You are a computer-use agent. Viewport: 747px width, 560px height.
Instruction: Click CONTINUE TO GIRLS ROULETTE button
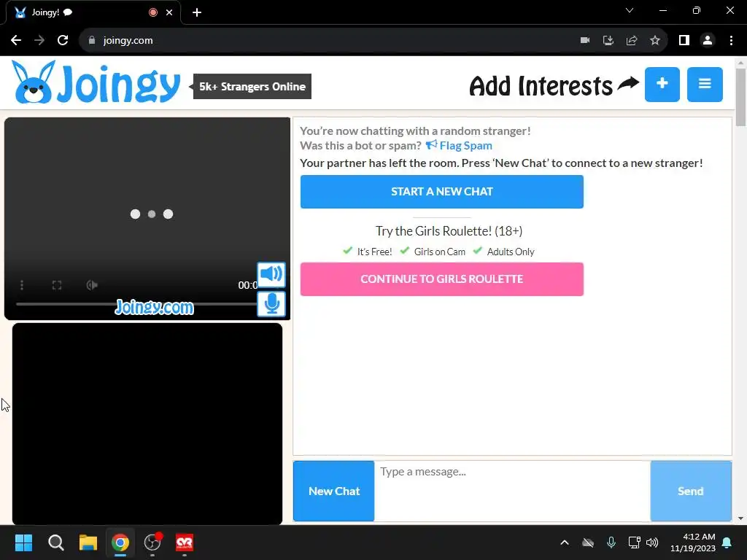click(441, 279)
